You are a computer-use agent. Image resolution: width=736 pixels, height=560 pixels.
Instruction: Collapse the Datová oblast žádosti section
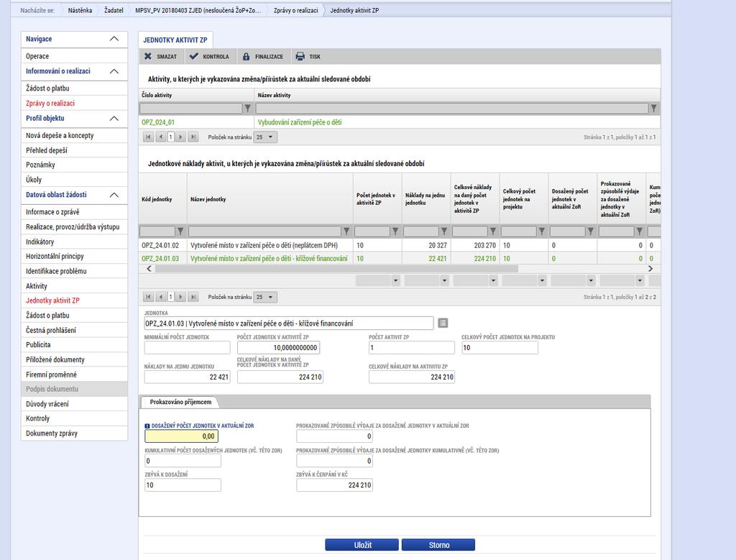(x=114, y=195)
